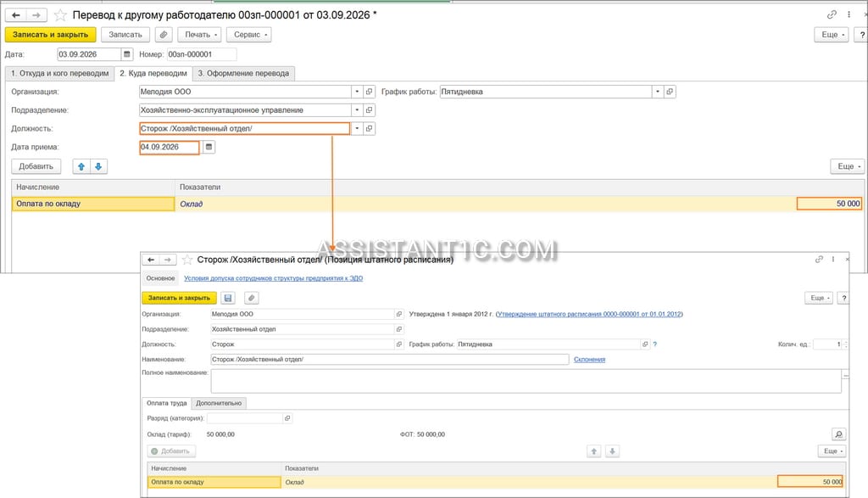The image size is (868, 498).
Task: Click the Дата приема field with 04.09.2026
Action: pos(170,147)
